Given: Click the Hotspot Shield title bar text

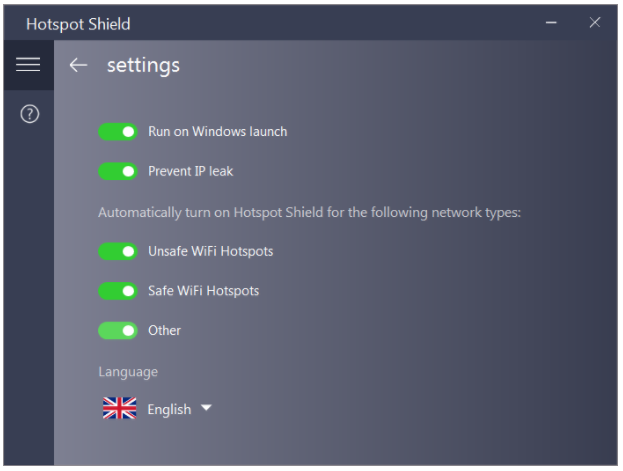Looking at the screenshot, I should coord(78,24).
